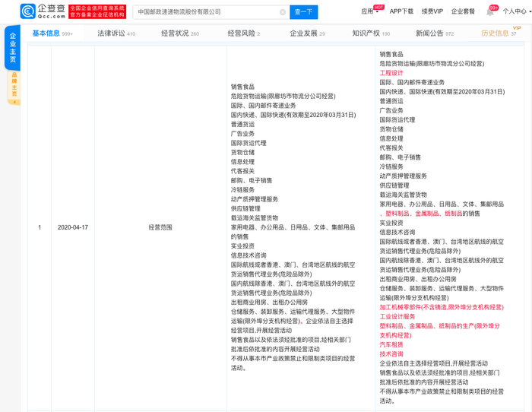
Task: Click the red 工业设计服务 text
Action: coord(397,317)
